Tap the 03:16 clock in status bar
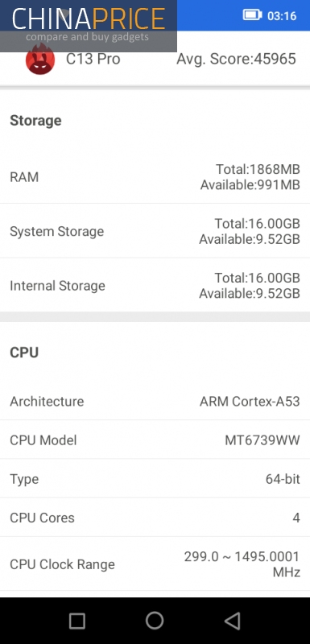This screenshot has width=310, height=644. (282, 15)
